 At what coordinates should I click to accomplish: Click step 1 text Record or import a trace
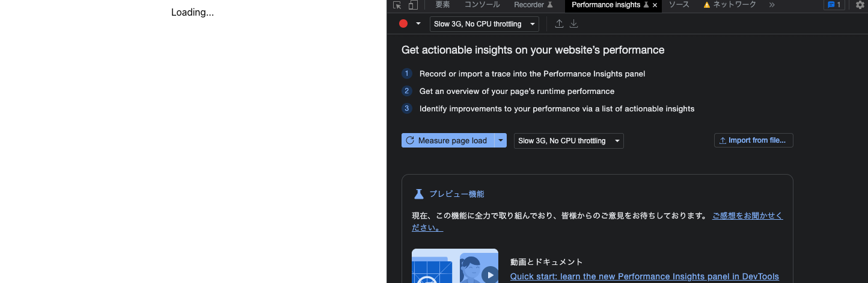coord(532,73)
